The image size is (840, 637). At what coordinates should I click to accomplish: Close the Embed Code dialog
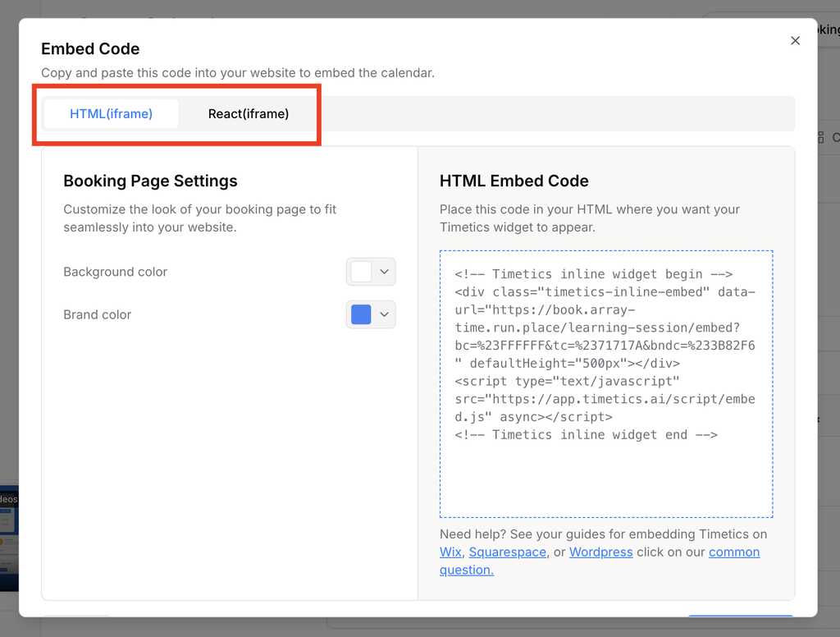tap(795, 41)
